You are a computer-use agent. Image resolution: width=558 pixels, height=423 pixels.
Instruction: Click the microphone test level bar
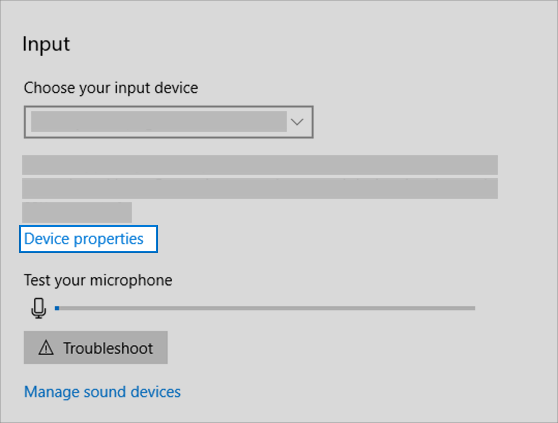coord(265,308)
